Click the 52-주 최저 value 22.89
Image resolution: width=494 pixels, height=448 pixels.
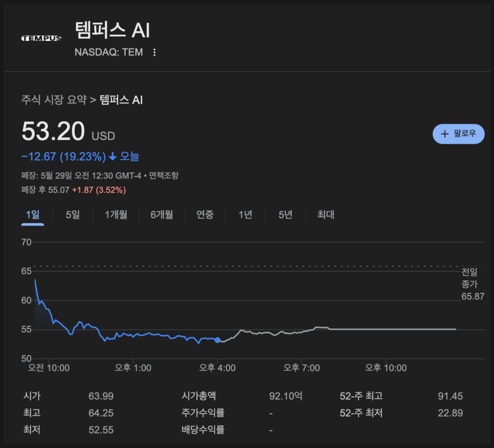tap(450, 413)
